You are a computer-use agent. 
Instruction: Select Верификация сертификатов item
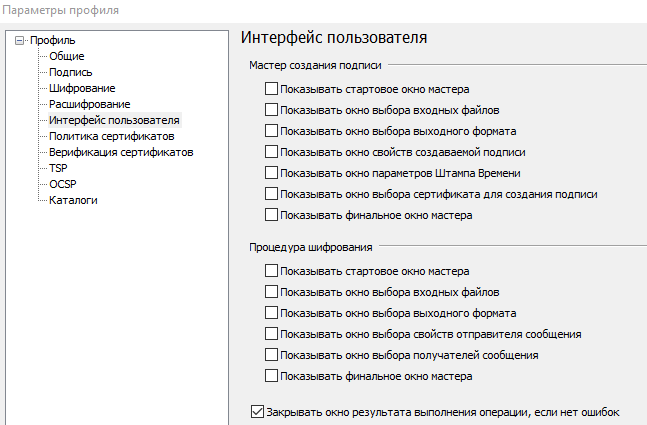point(121,152)
